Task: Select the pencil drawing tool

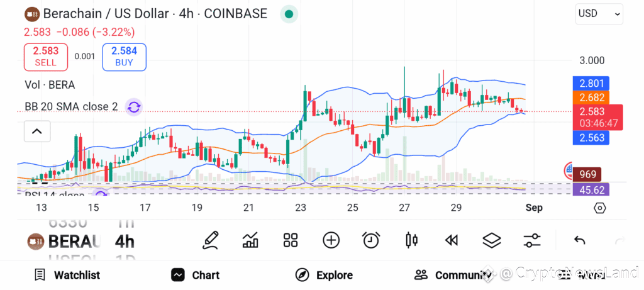Action: click(211, 240)
